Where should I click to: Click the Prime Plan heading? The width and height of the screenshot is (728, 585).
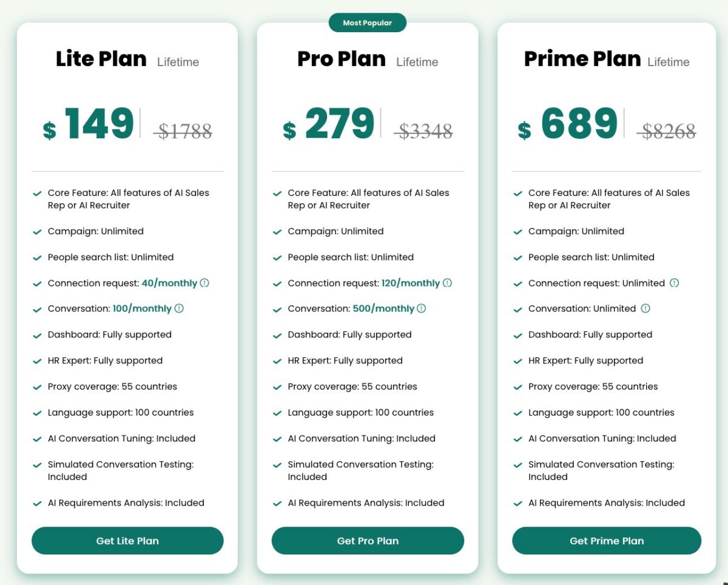point(582,59)
